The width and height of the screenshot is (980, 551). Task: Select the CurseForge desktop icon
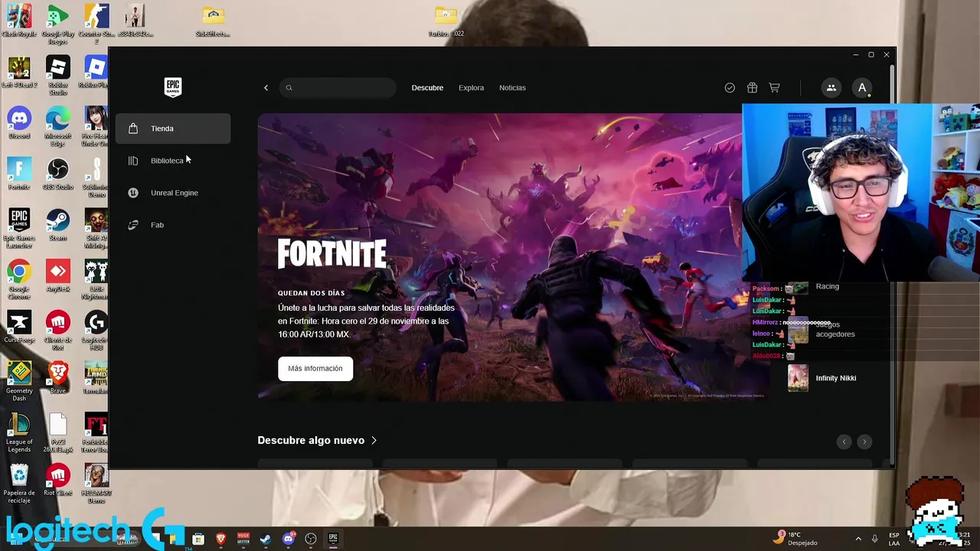tap(19, 327)
